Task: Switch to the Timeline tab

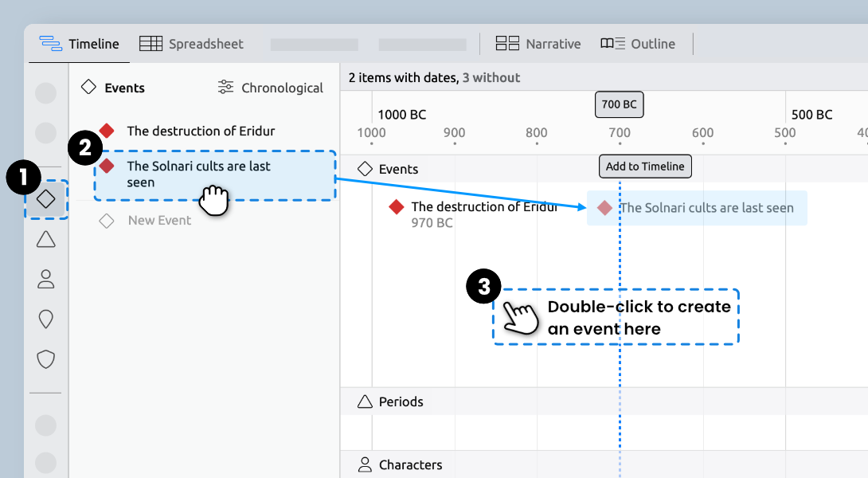Action: coord(79,44)
